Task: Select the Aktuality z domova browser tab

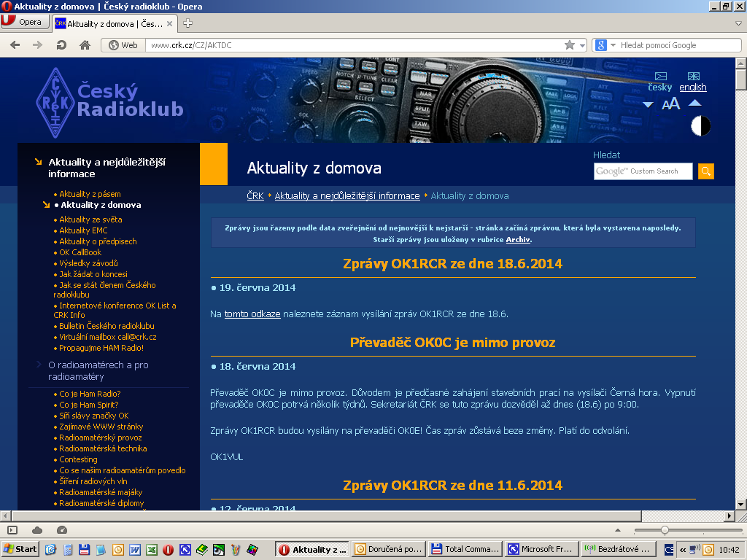Action: click(115, 23)
